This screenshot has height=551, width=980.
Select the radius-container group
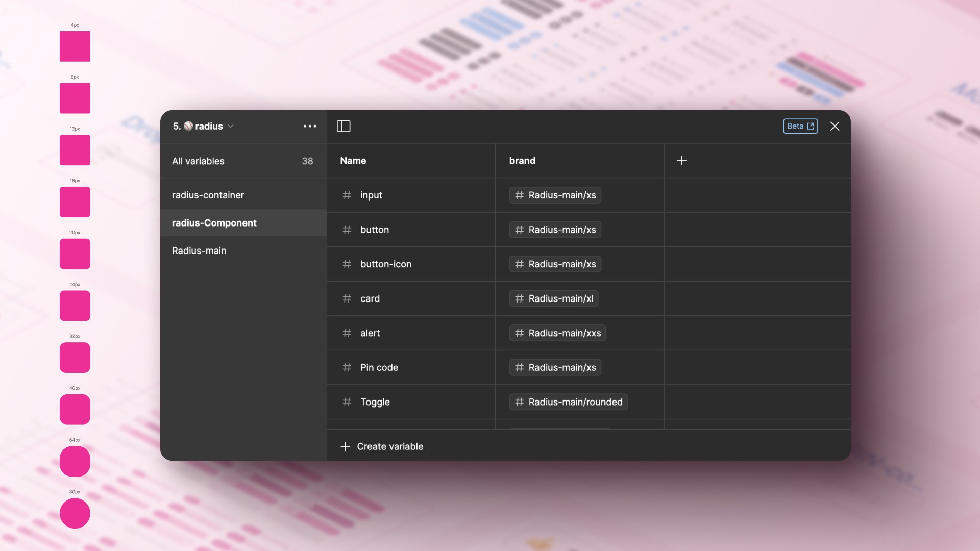tap(243, 195)
